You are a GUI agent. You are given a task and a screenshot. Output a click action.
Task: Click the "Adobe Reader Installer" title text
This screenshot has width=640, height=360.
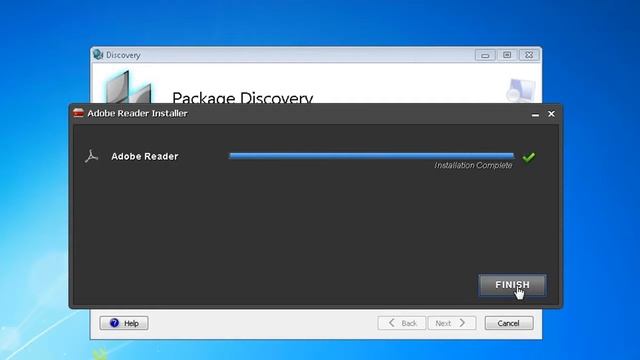tap(138, 113)
